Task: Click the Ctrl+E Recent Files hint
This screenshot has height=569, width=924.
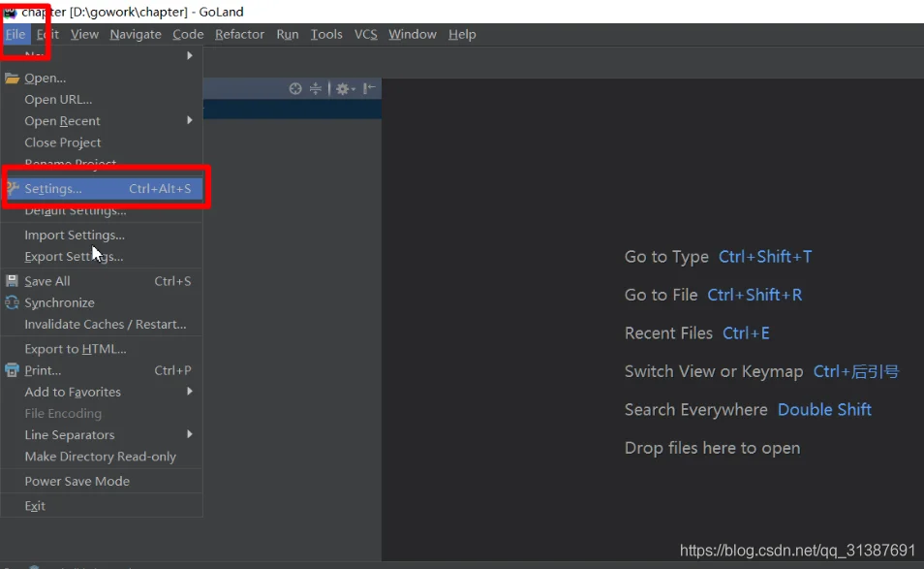Action: pyautogui.click(x=746, y=333)
